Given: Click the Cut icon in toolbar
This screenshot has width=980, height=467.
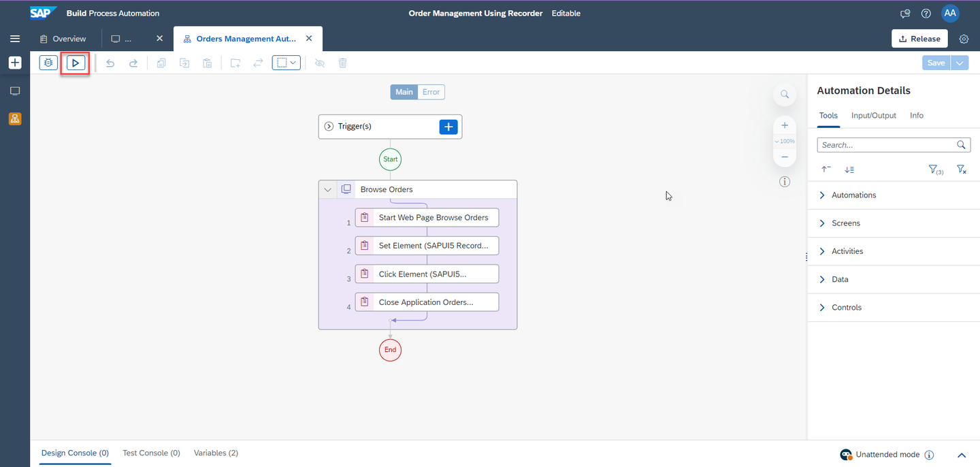Looking at the screenshot, I should point(184,63).
